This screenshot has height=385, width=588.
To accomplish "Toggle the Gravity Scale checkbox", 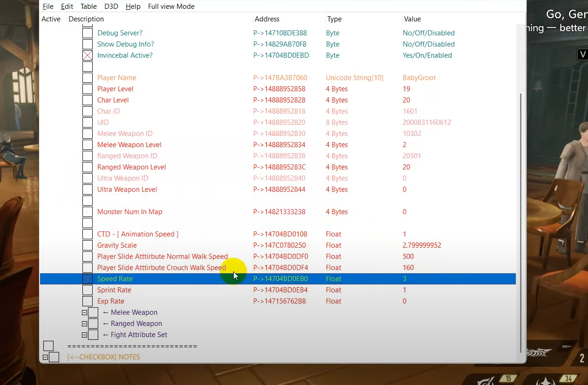I will pyautogui.click(x=88, y=245).
